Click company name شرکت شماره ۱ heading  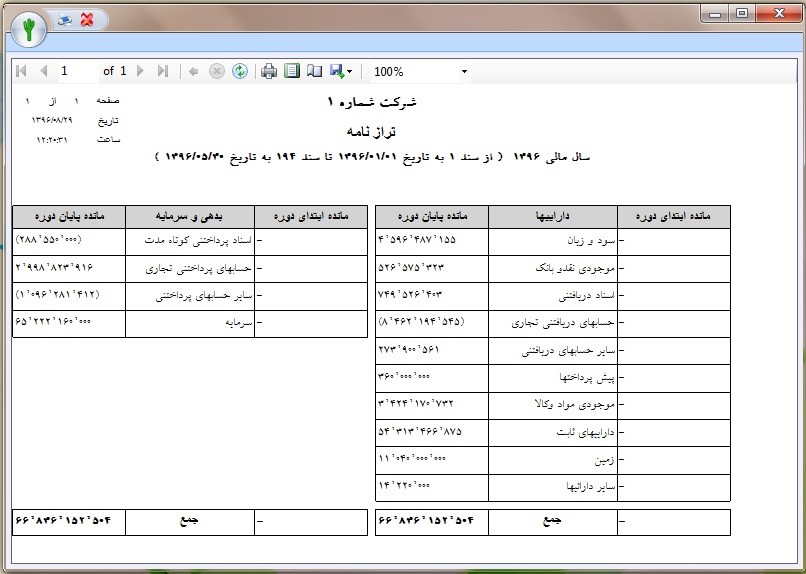click(x=372, y=102)
